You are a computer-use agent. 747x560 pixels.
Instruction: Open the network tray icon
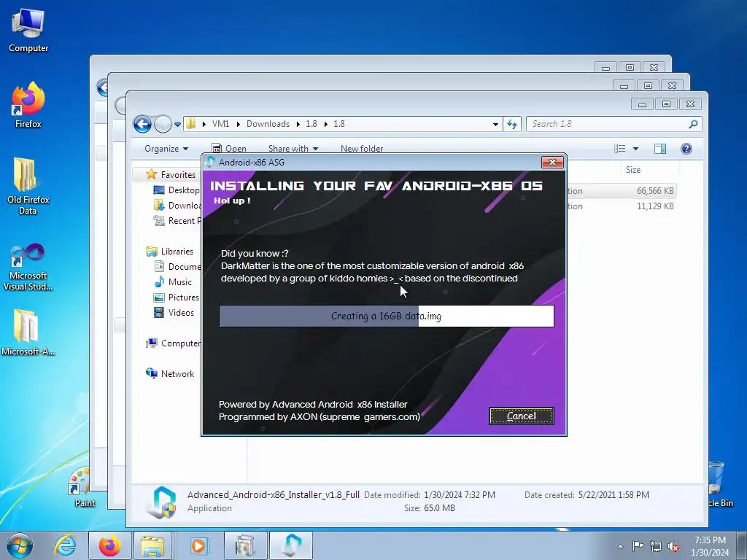click(656, 546)
